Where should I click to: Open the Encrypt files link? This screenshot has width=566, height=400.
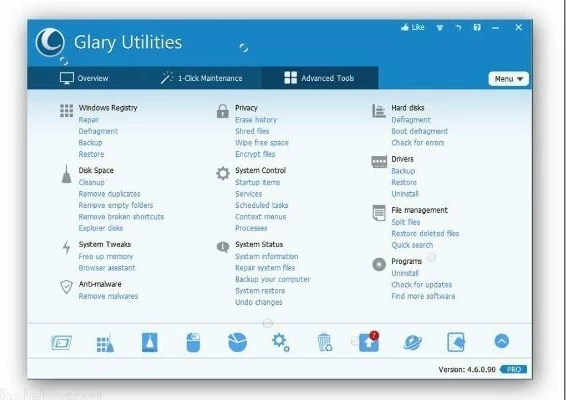255,154
